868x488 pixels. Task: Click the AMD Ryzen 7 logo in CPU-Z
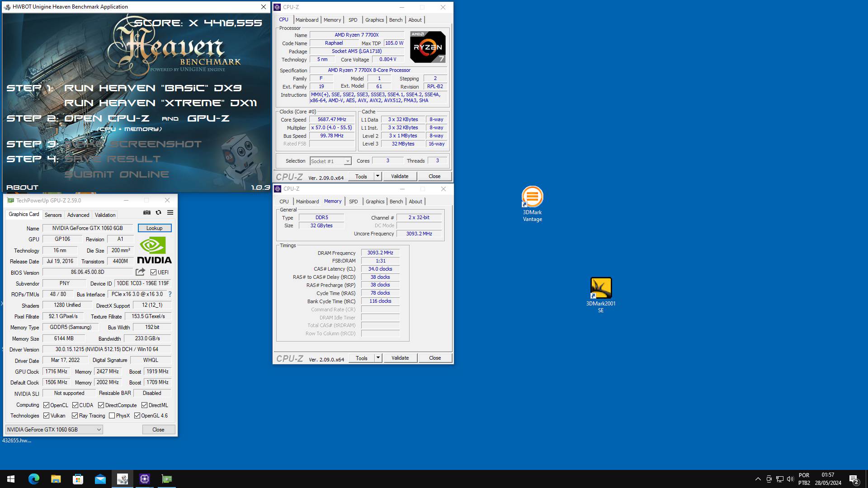coord(428,47)
